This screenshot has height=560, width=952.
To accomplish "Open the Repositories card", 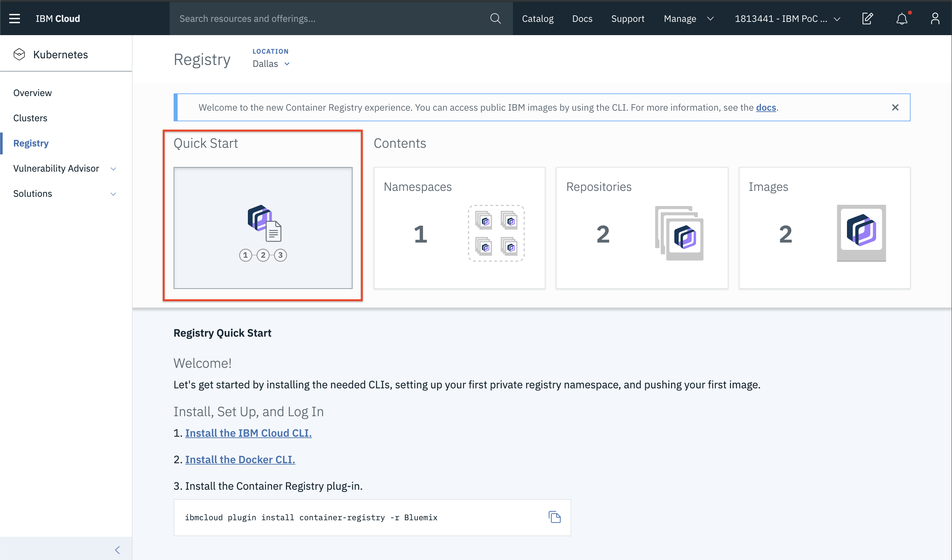I will tap(642, 228).
